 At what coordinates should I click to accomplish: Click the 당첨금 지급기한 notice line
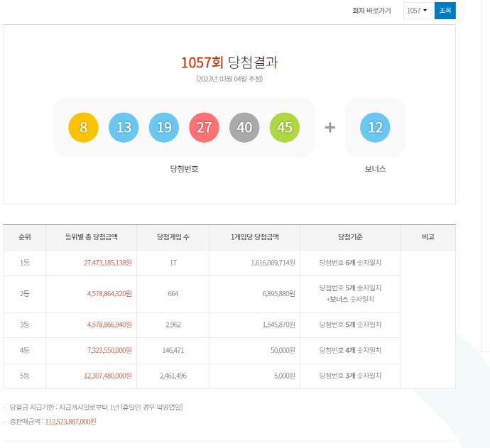point(97,408)
